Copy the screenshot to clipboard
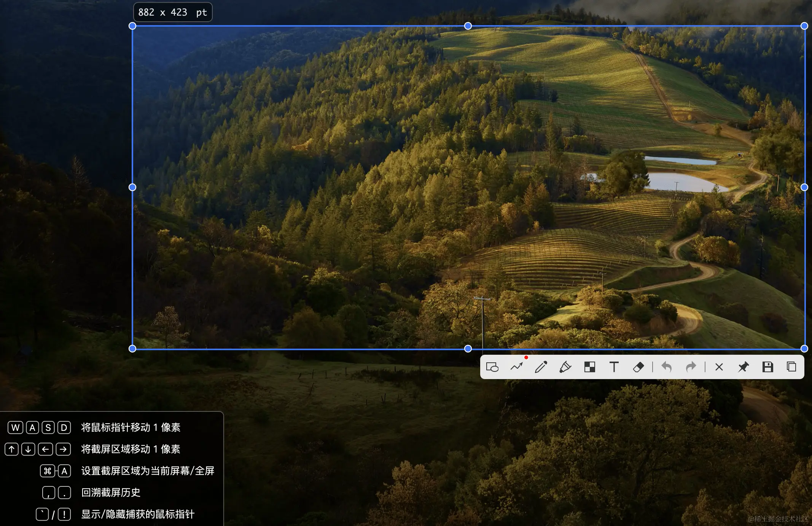The width and height of the screenshot is (812, 526). (x=791, y=367)
